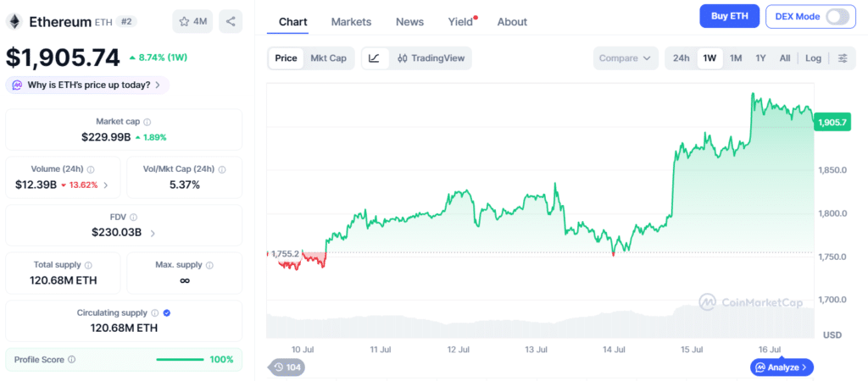
Task: Click the #2 rank badge
Action: (x=128, y=21)
